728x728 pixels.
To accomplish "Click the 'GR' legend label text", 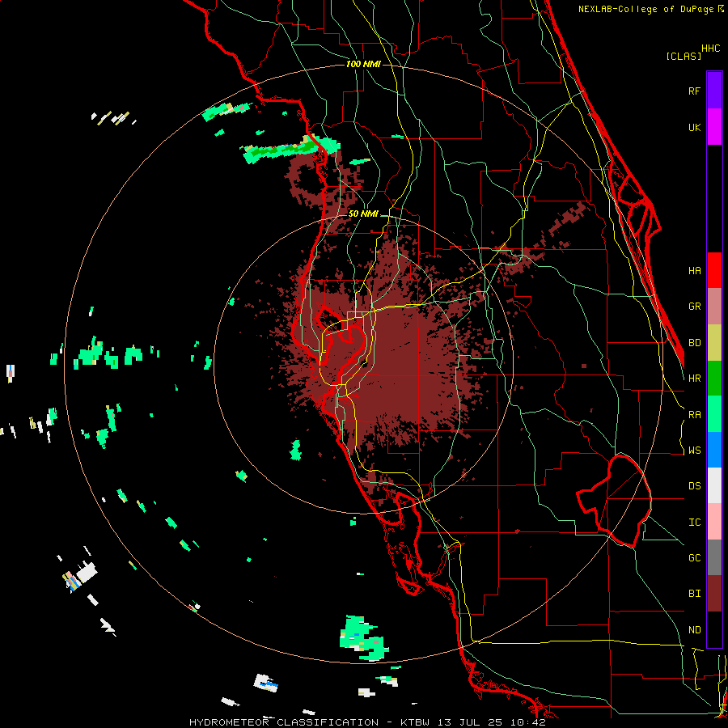I will [694, 307].
